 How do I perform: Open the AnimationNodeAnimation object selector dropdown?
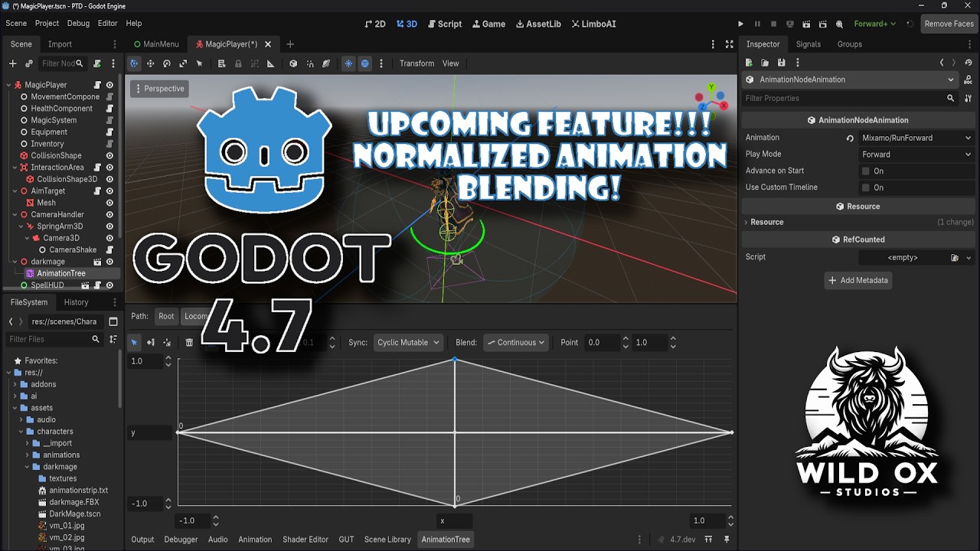[850, 80]
